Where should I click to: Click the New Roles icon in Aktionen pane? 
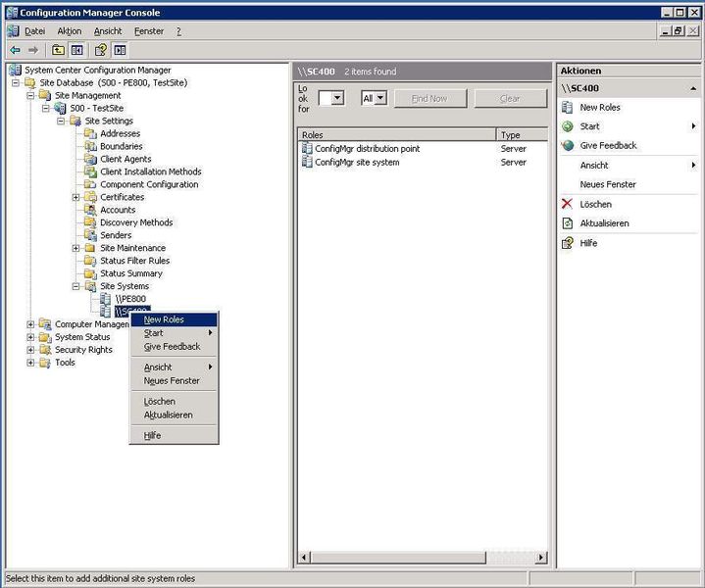tap(568, 108)
